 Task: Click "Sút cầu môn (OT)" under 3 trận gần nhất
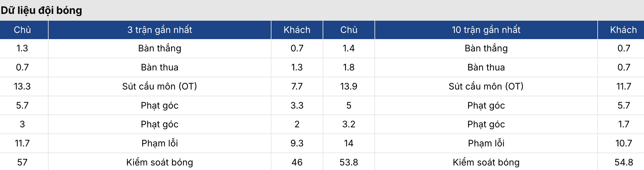159,86
